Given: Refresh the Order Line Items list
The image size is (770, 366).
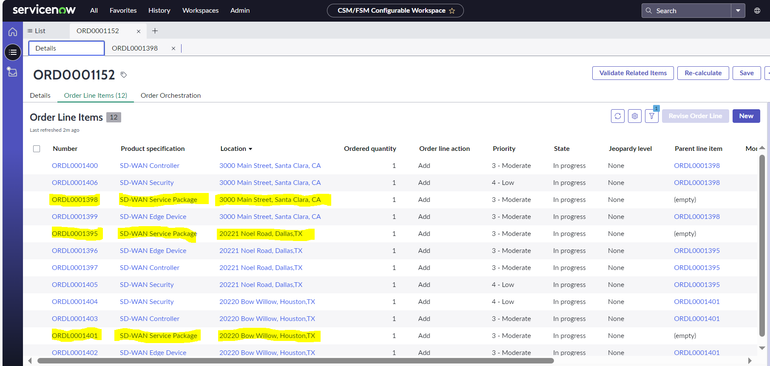Looking at the screenshot, I should tap(618, 116).
